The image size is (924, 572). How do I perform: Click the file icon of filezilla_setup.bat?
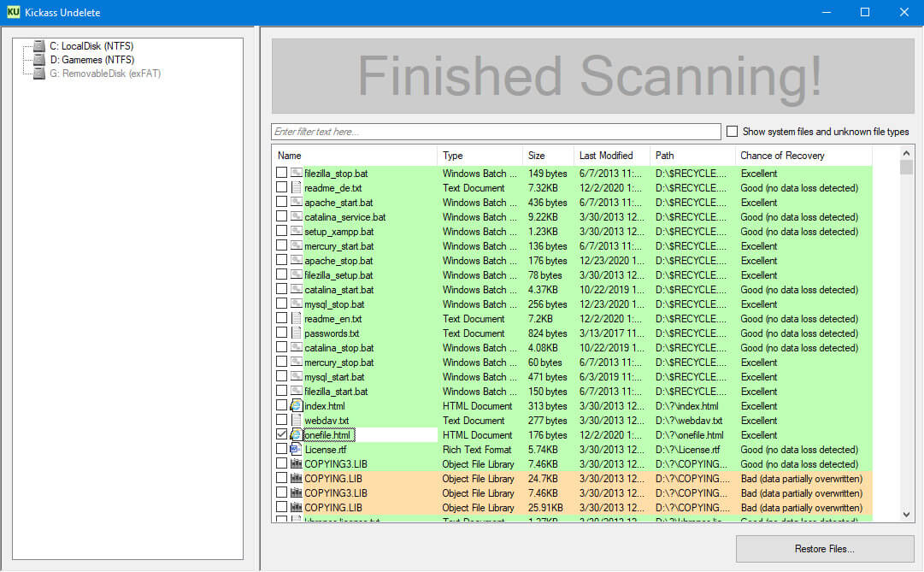tap(297, 274)
